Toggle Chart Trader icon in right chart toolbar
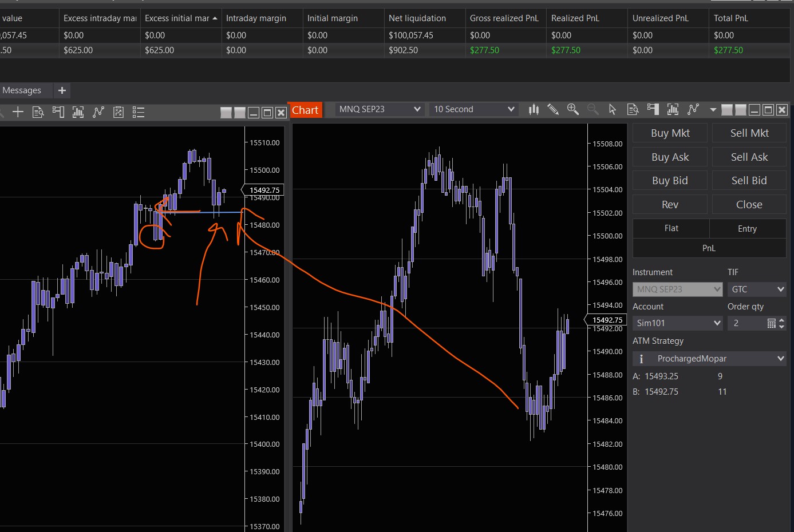The height and width of the screenshot is (532, 794). click(x=653, y=109)
